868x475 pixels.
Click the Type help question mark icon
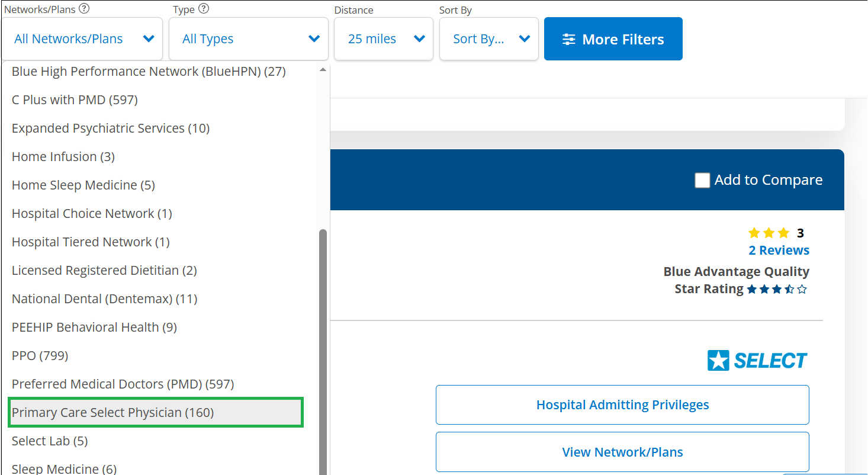coord(204,9)
